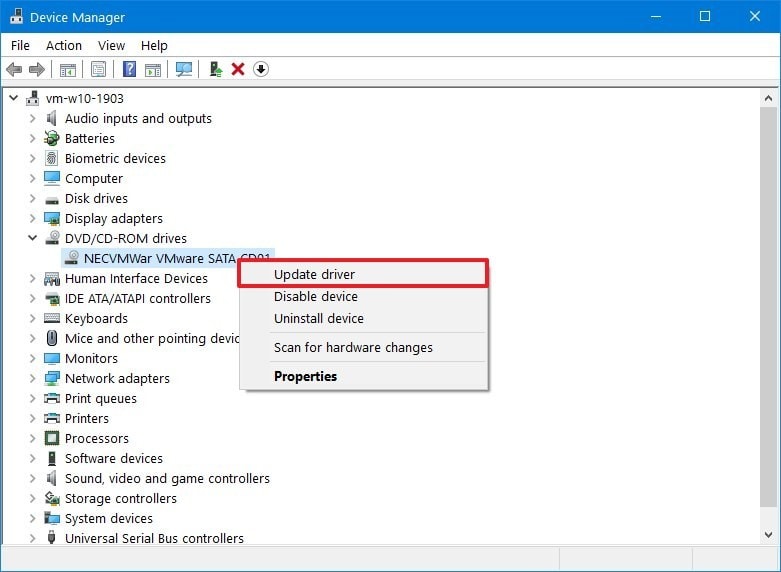Click the Back arrow in the toolbar

click(14, 69)
